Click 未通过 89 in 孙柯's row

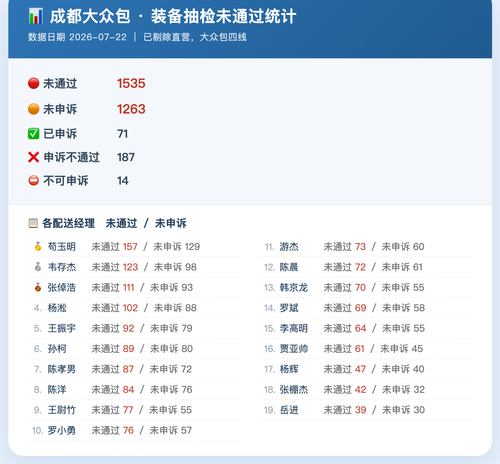[113, 349]
